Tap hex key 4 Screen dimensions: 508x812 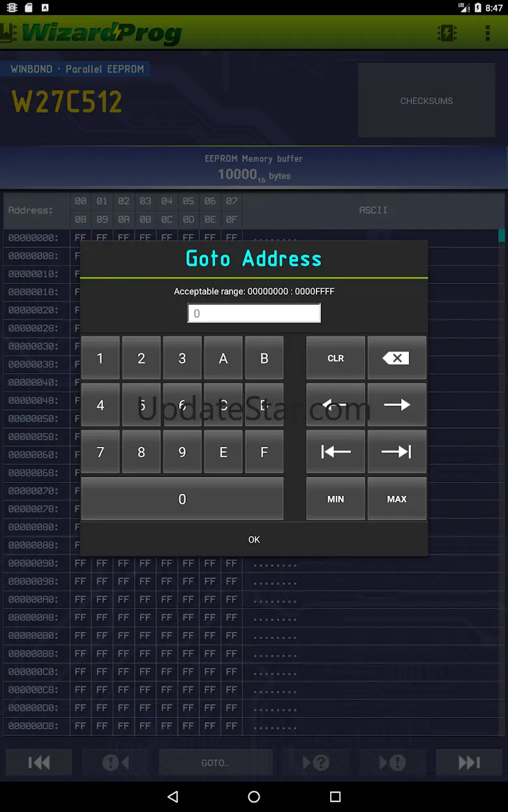(x=100, y=405)
